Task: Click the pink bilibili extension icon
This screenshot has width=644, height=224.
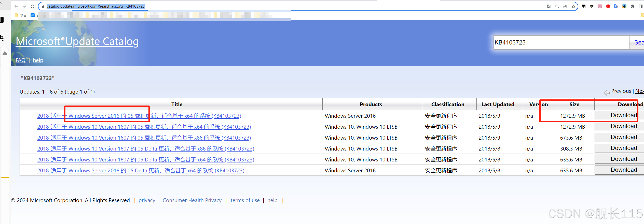Action: [x=600, y=6]
